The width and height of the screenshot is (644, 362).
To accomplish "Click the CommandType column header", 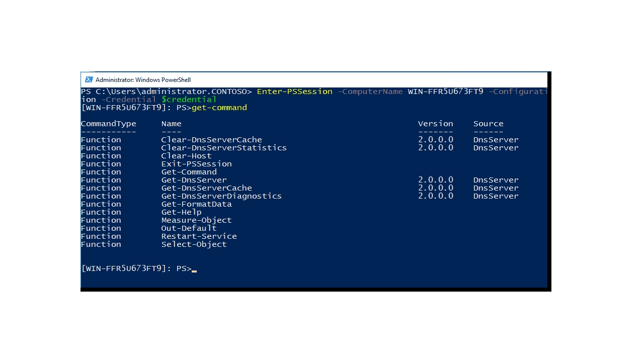I will pyautogui.click(x=108, y=124).
